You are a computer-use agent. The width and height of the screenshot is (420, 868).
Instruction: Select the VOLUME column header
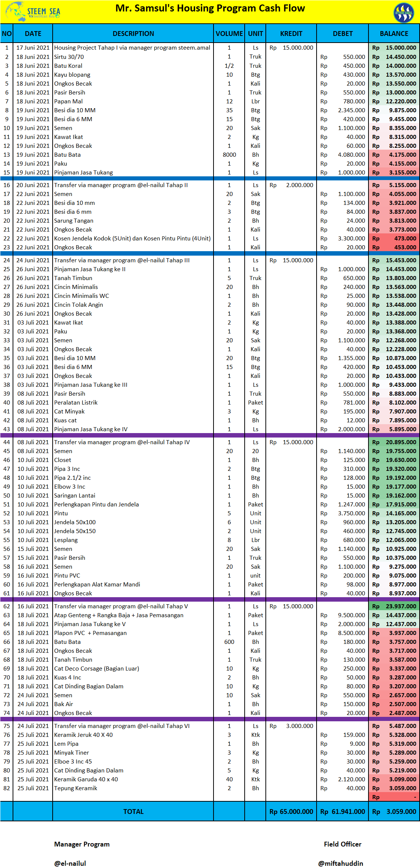click(229, 34)
